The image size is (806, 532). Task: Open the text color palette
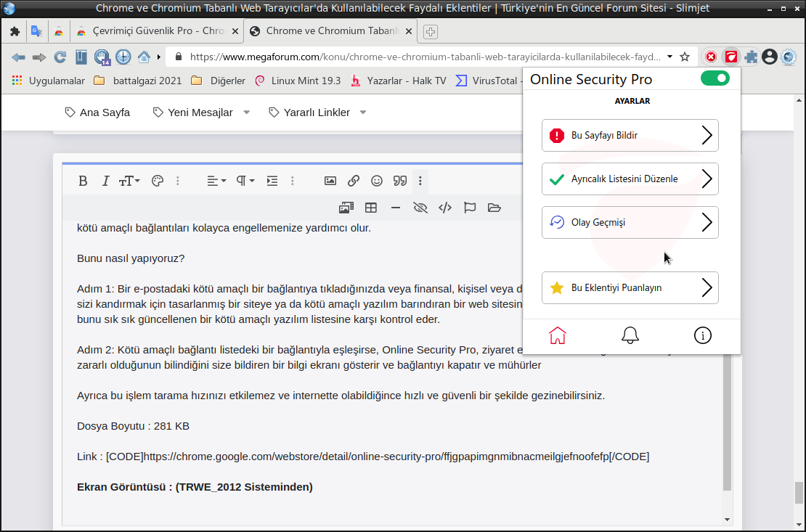pos(158,181)
